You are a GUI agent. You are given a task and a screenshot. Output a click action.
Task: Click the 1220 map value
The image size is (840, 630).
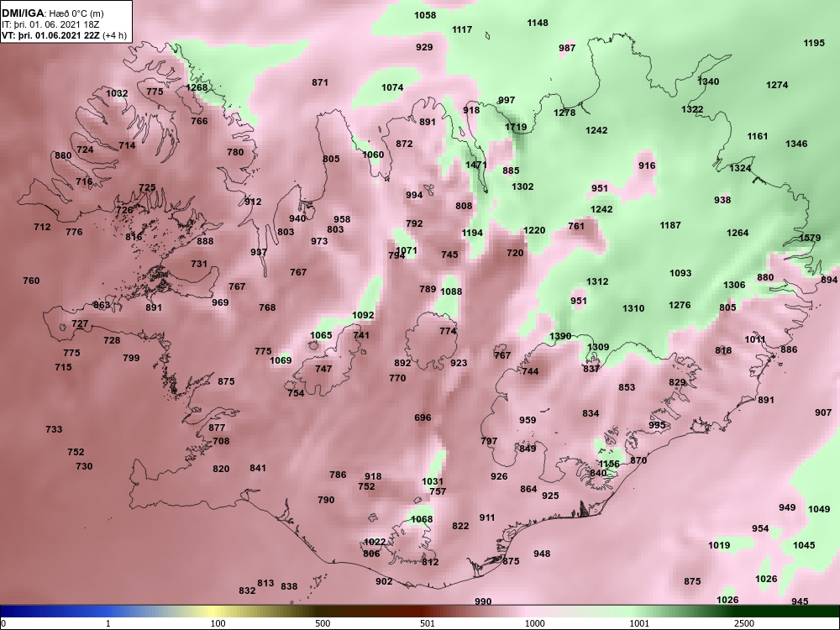click(534, 230)
